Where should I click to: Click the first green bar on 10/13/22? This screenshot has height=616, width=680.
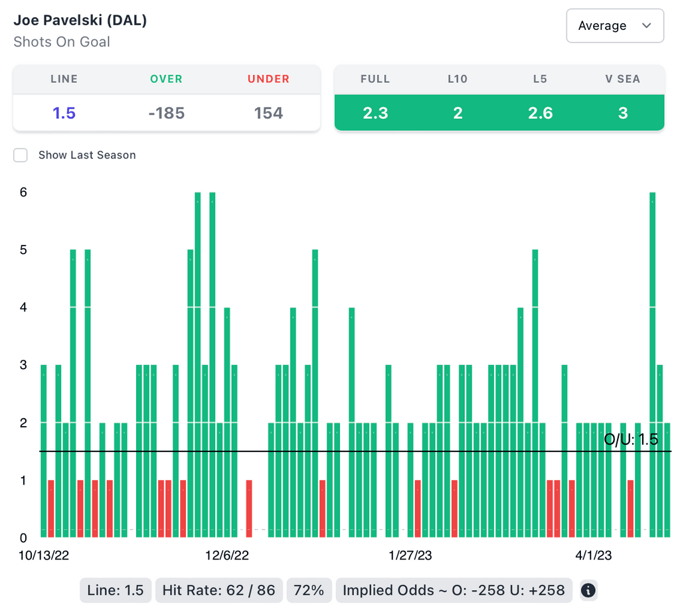tap(44, 451)
